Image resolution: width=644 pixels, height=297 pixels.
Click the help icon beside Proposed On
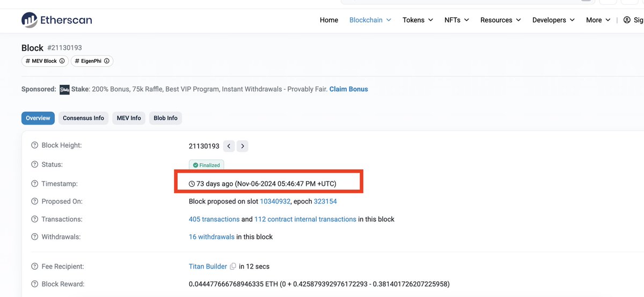(x=35, y=201)
